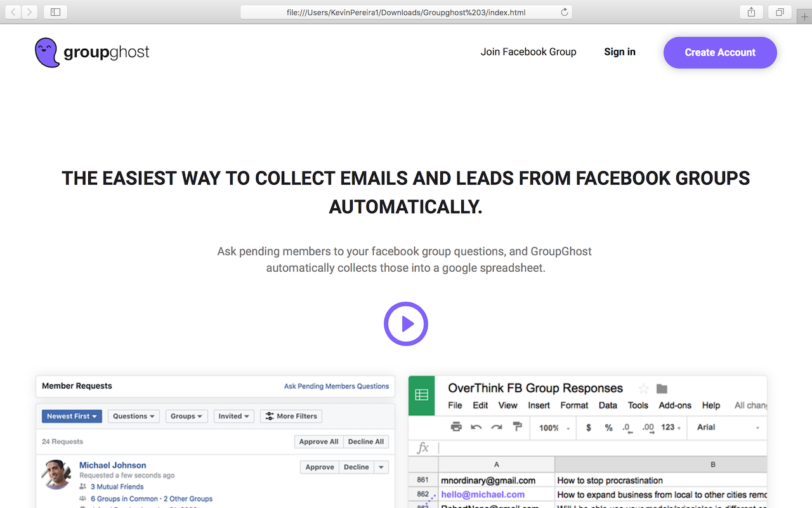The height and width of the screenshot is (508, 812).
Task: Open the 123 number format dropdown
Action: [671, 427]
